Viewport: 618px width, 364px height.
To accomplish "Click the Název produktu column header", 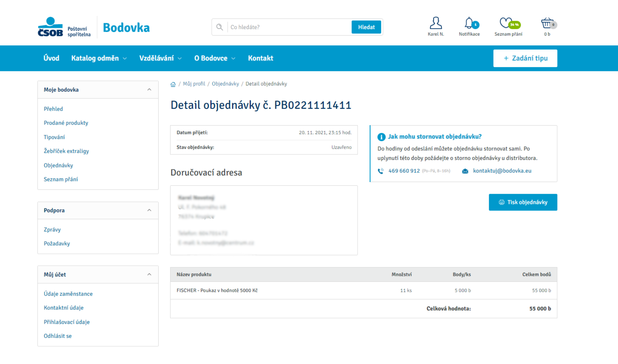I will pyautogui.click(x=194, y=274).
